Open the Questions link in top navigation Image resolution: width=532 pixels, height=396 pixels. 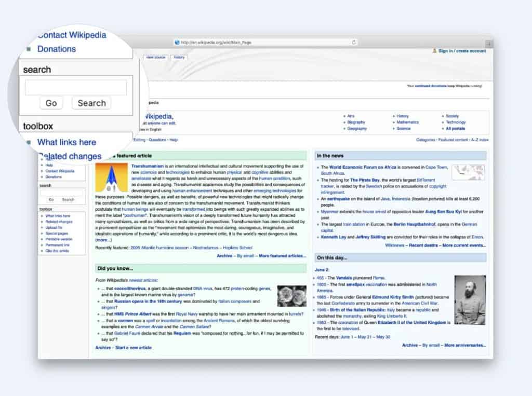point(157,140)
